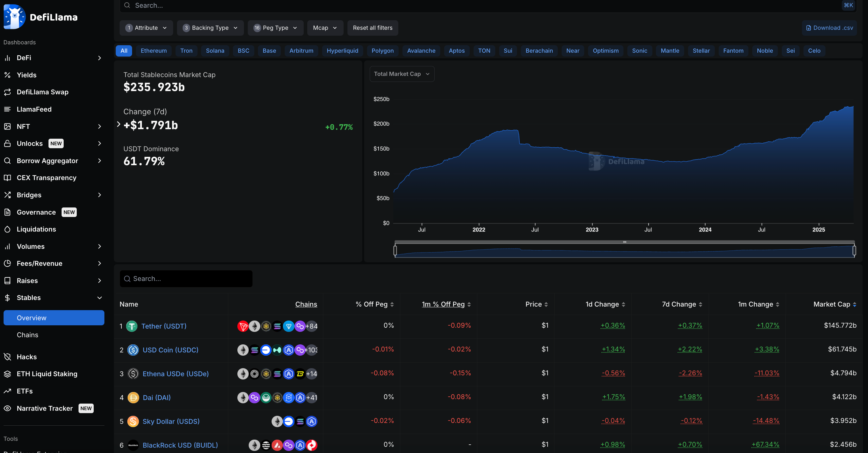
Task: Expand the DeFi sidebar section
Action: pyautogui.click(x=99, y=58)
